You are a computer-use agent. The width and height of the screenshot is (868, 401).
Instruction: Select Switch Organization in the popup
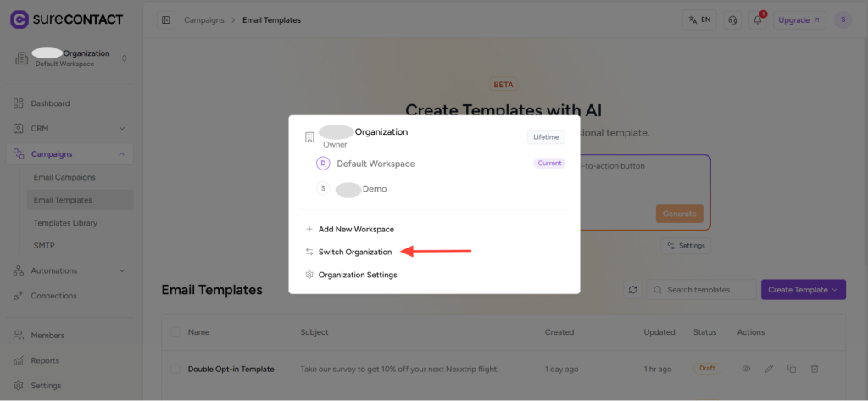(354, 252)
